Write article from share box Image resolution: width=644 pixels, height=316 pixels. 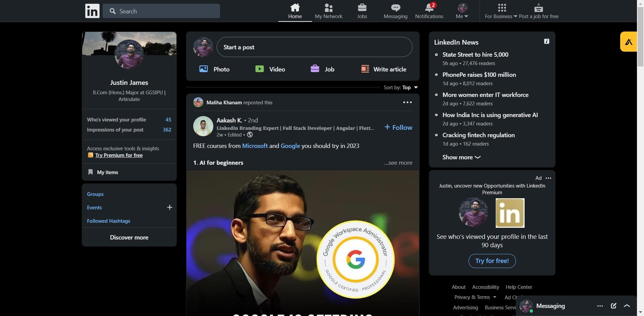tap(383, 69)
